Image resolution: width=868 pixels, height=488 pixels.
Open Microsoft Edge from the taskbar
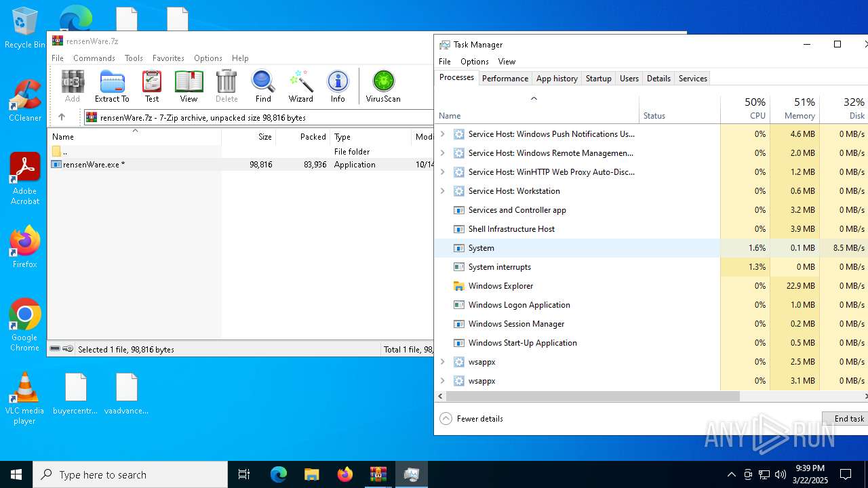point(279,474)
